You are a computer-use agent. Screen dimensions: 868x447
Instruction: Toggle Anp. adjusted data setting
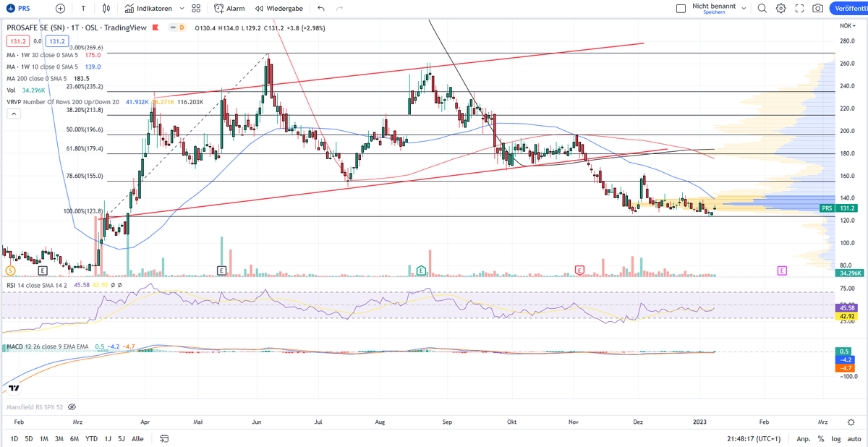[x=804, y=438]
